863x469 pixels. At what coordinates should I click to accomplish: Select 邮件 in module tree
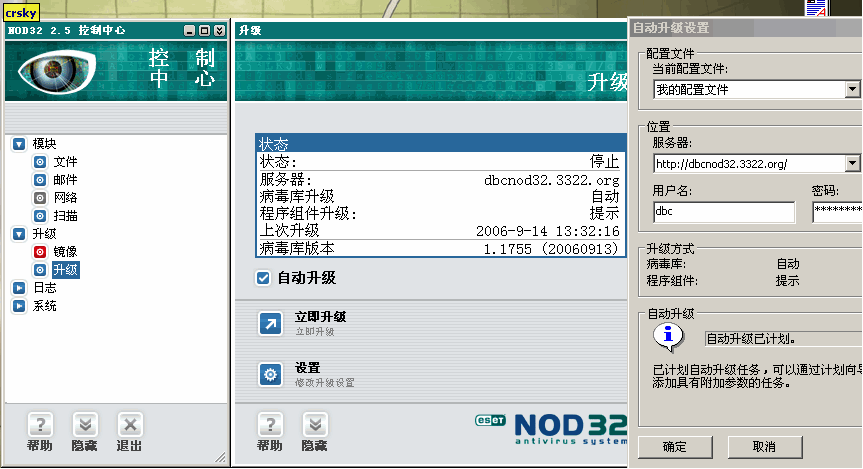click(65, 180)
